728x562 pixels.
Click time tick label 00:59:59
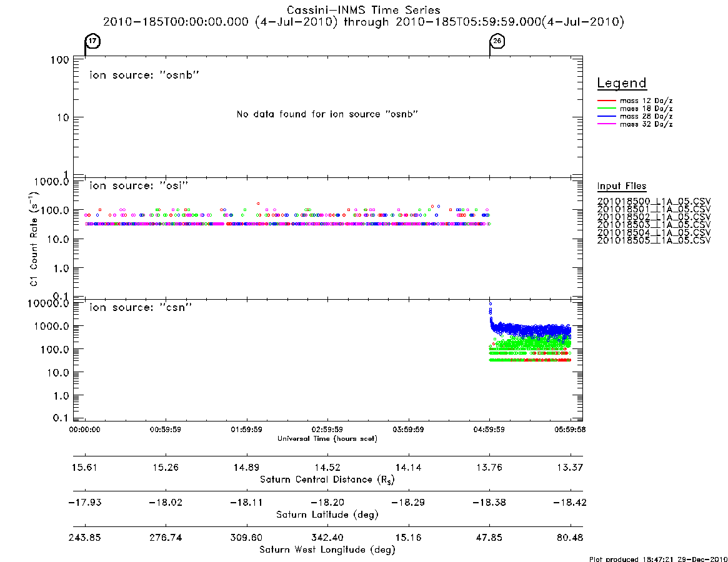coord(166,430)
